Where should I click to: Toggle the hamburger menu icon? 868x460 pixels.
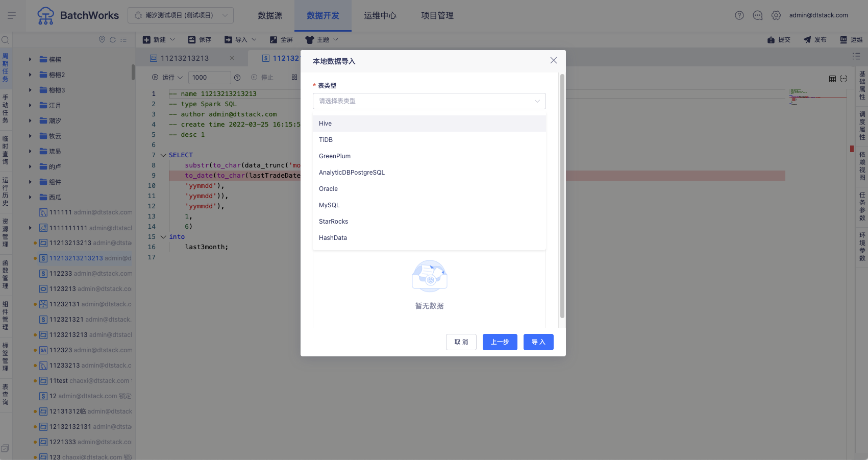(12, 15)
